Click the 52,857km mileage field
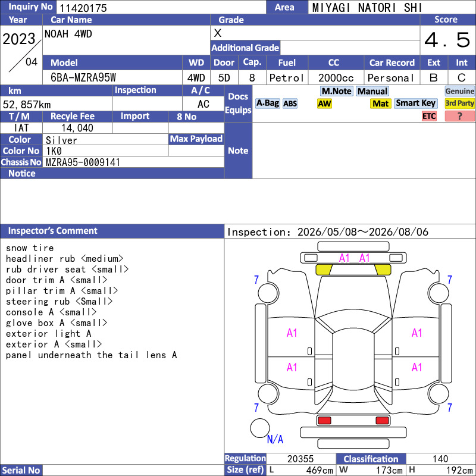 (56, 105)
